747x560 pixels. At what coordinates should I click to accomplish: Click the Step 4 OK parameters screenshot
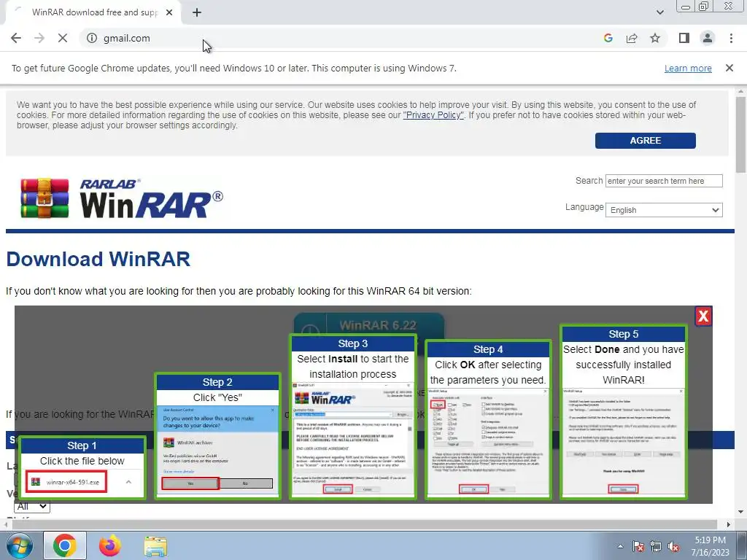pyautogui.click(x=488, y=442)
